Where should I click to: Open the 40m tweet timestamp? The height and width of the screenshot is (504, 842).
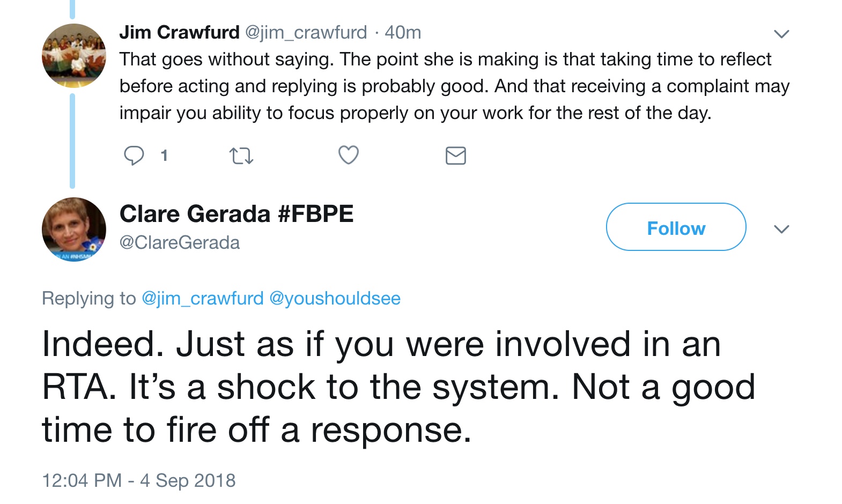coord(403,33)
